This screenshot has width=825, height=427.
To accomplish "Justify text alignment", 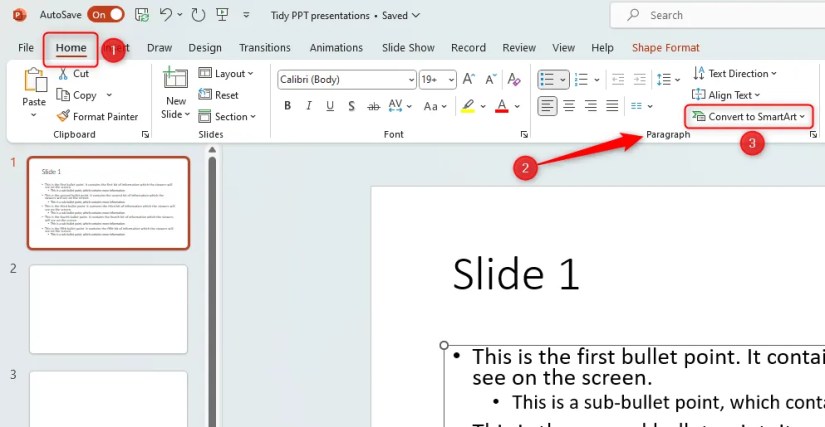I will click(x=612, y=106).
